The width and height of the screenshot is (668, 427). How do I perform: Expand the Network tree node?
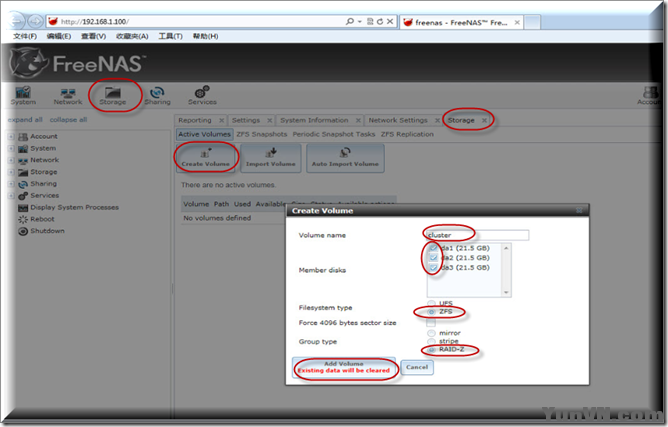[x=12, y=161]
